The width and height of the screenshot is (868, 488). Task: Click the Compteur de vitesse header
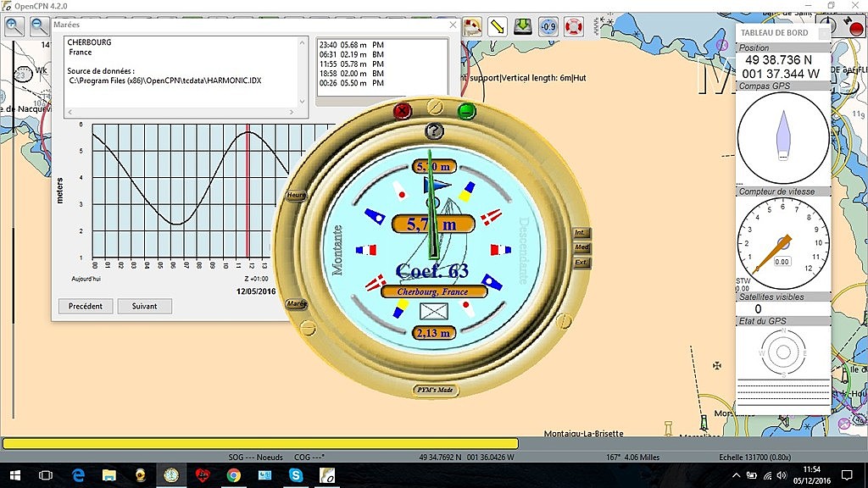(x=783, y=191)
